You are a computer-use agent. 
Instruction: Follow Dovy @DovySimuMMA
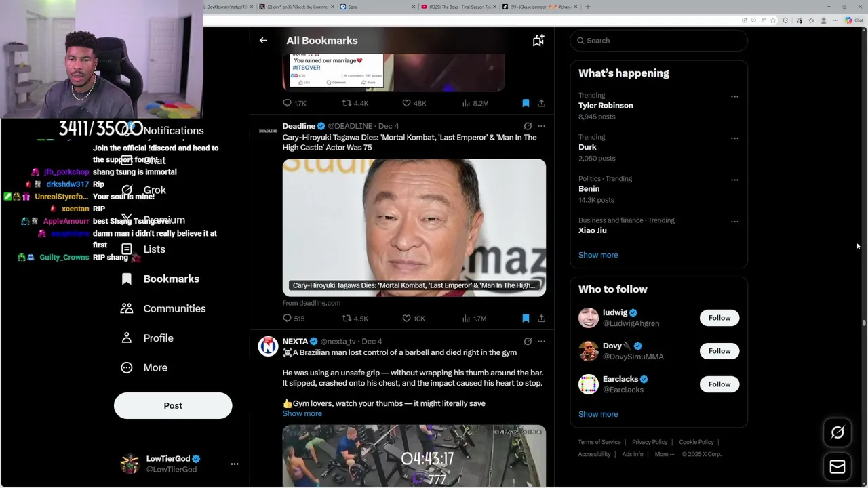click(x=719, y=351)
